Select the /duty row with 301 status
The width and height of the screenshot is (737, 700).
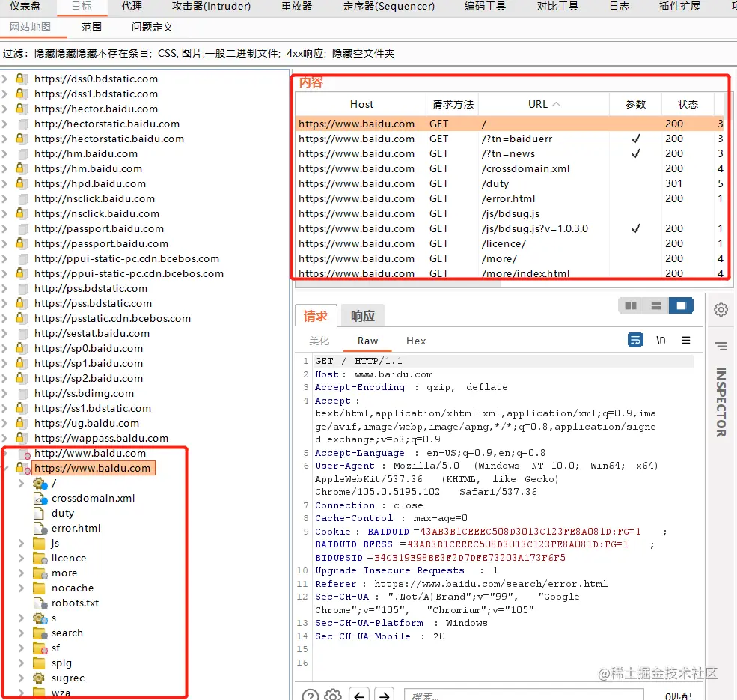pyautogui.click(x=510, y=183)
